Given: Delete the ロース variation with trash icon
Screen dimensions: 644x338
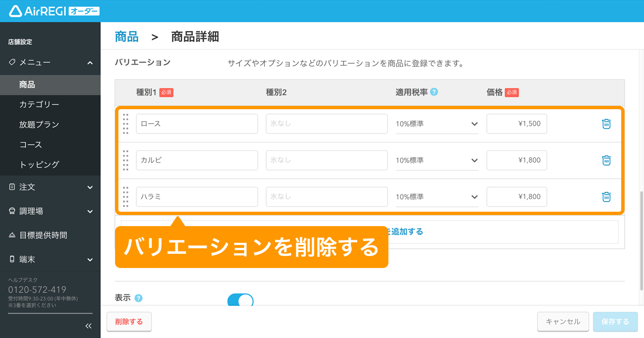Looking at the screenshot, I should 606,124.
